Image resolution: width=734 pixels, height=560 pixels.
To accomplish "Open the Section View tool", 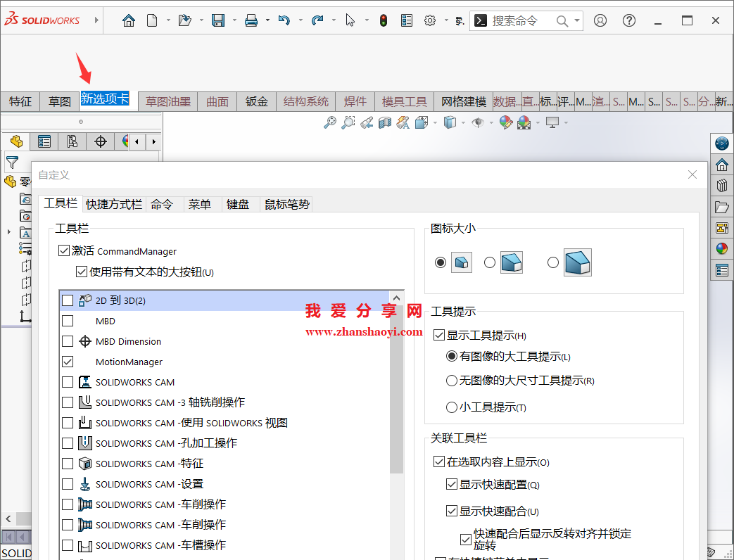I will click(386, 122).
